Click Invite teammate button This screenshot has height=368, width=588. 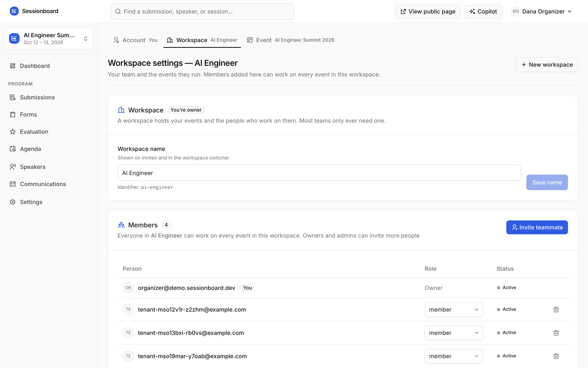(x=537, y=227)
